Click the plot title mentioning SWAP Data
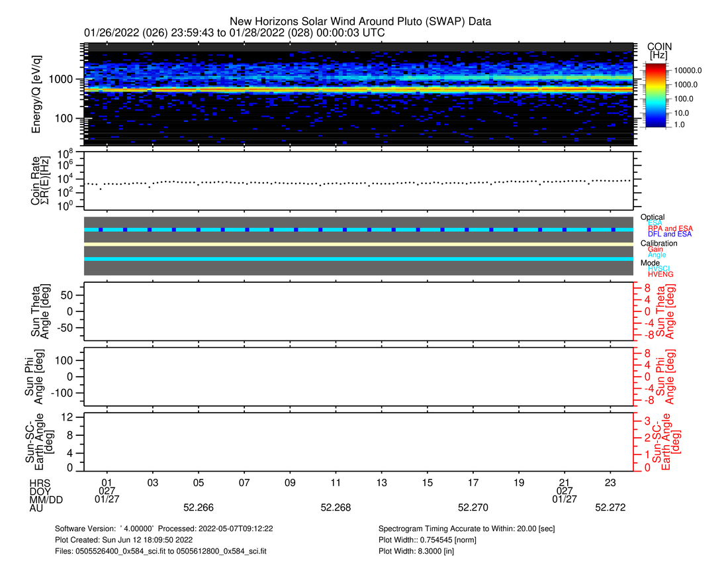Image resolution: width=728 pixels, height=563 pixels. tap(360, 21)
